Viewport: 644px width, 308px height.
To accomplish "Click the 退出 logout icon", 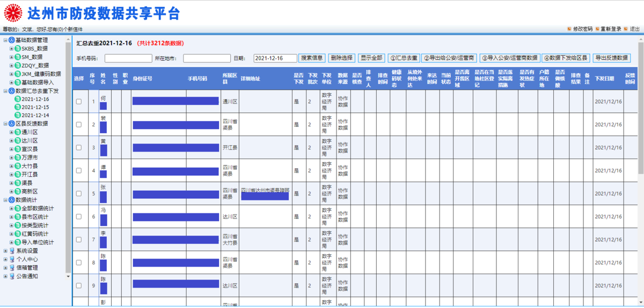I will point(626,29).
